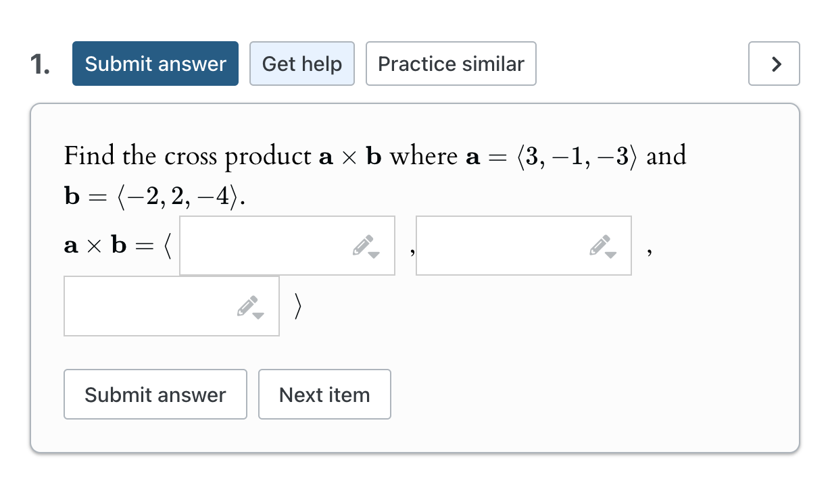
Task: Click the first cross product answer box
Action: coord(264,246)
